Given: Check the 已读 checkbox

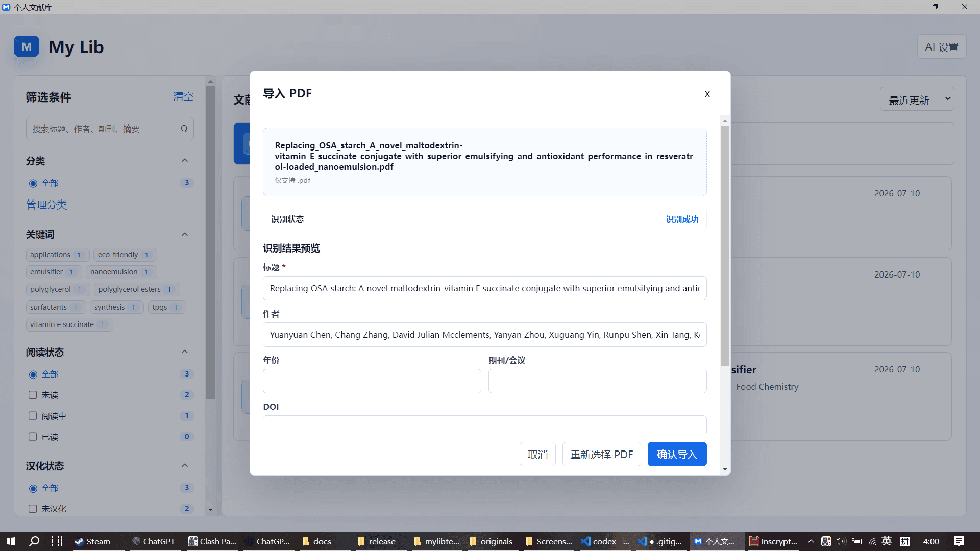Looking at the screenshot, I should 33,437.
